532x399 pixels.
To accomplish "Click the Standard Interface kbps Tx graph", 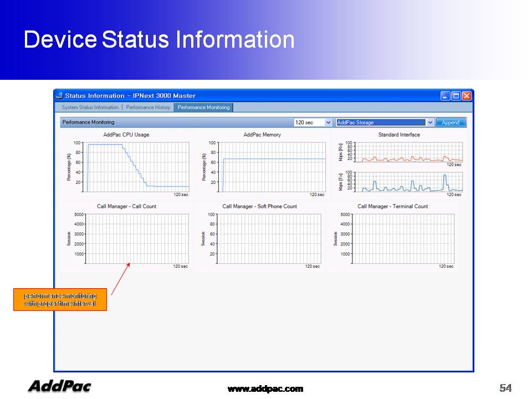I will pyautogui.click(x=408, y=182).
